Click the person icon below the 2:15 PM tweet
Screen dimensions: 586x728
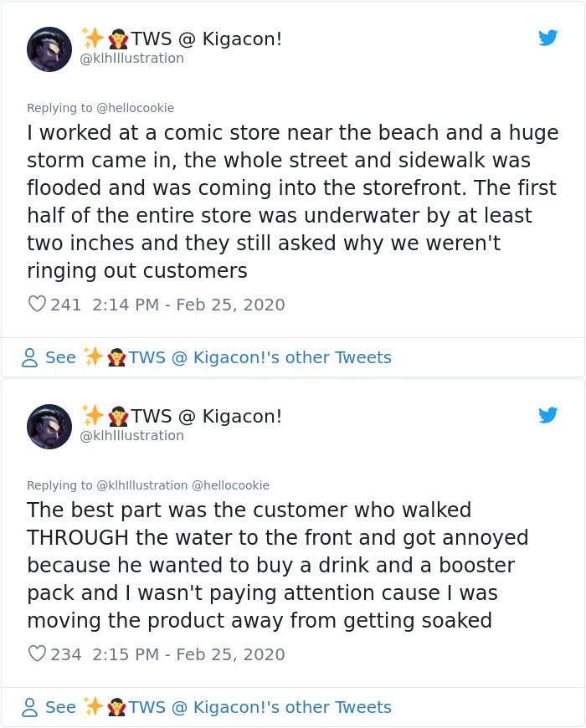[29, 708]
